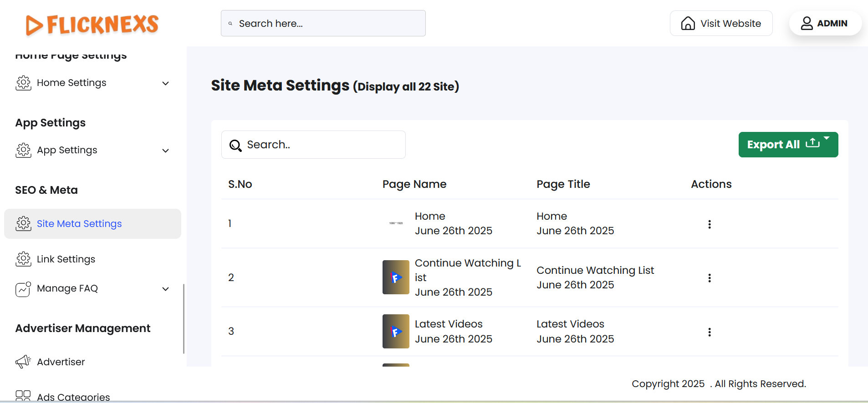The height and width of the screenshot is (403, 868).
Task: Open the ADMIN profile button
Action: [825, 23]
